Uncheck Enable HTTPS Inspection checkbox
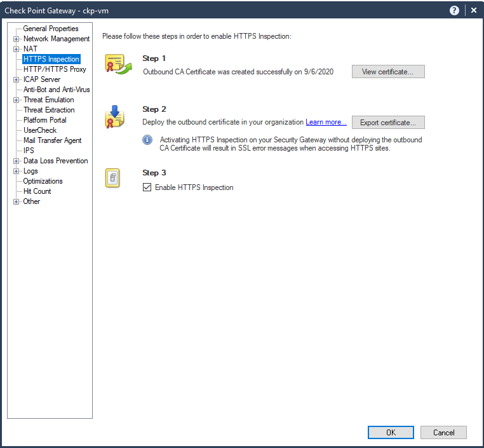Image resolution: width=484 pixels, height=448 pixels. point(147,187)
